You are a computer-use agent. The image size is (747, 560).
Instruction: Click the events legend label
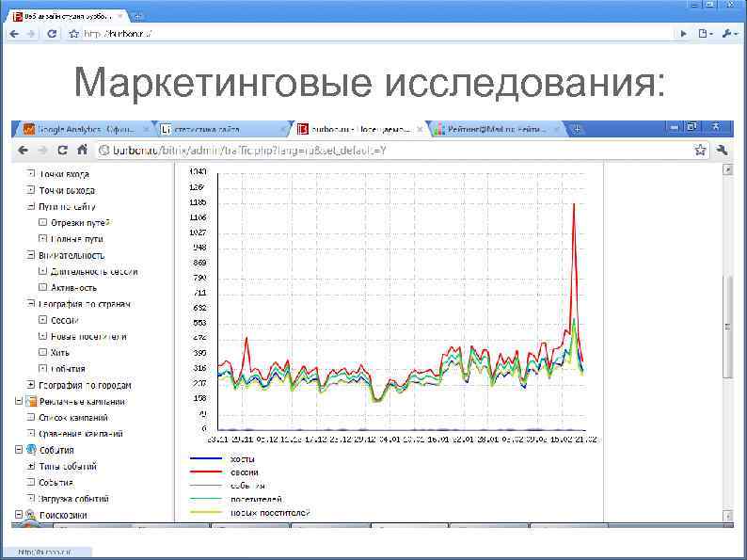pos(247,486)
